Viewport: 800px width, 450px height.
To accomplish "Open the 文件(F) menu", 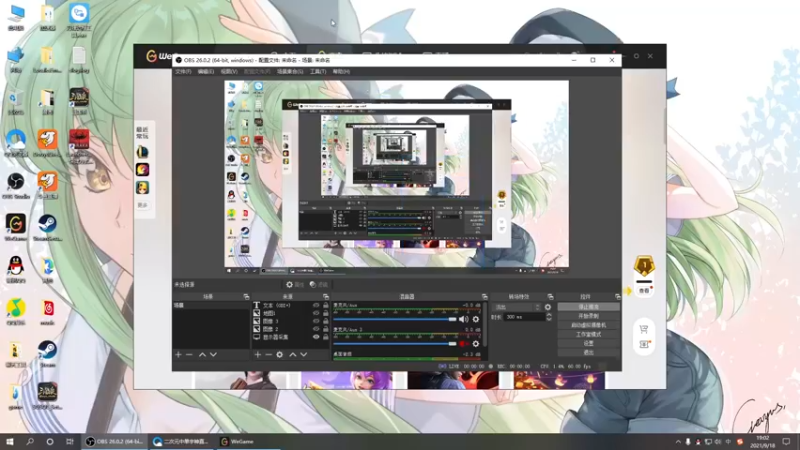I will click(x=183, y=71).
